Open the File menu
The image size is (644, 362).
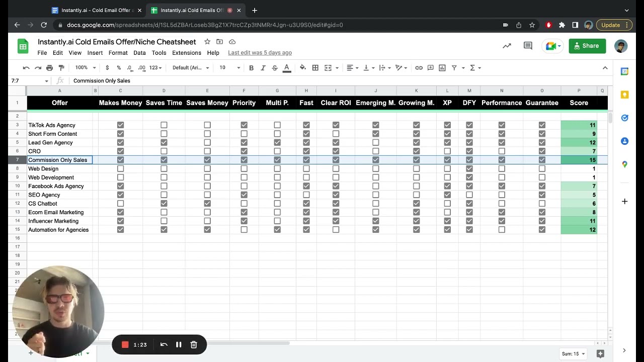point(42,53)
